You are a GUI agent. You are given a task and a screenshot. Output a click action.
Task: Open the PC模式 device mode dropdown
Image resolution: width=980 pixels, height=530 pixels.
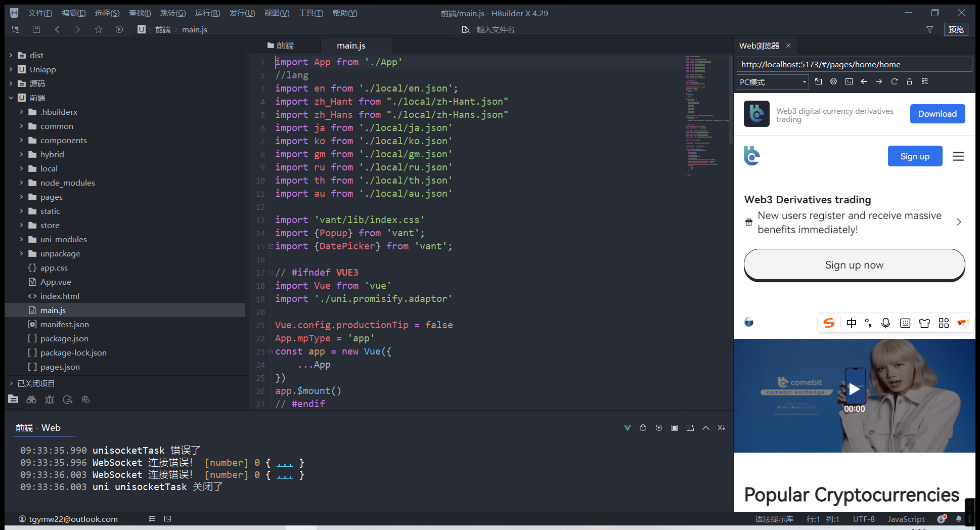773,82
